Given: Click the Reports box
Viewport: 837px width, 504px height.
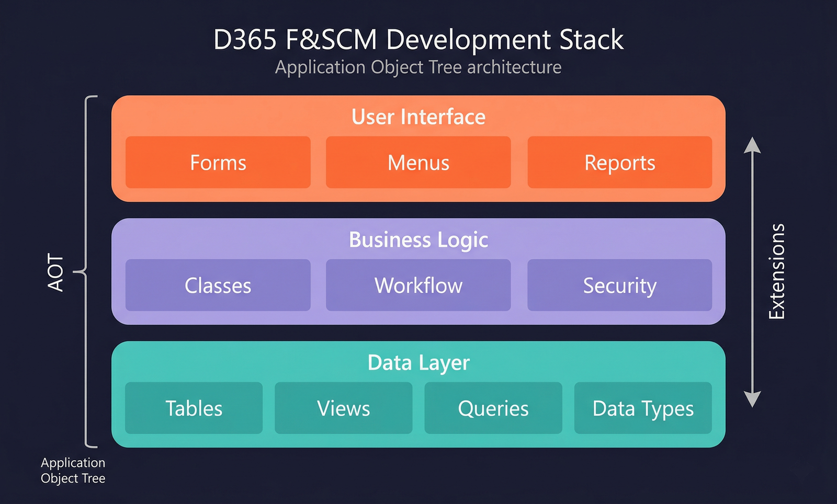Looking at the screenshot, I should click(620, 163).
